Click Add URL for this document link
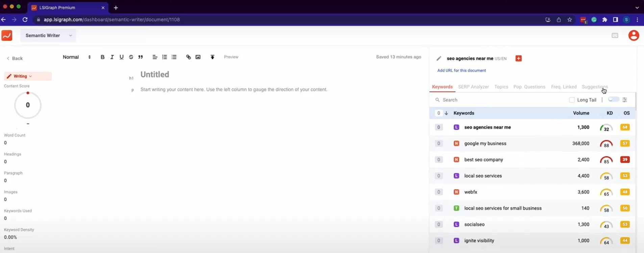The width and height of the screenshot is (644, 253). pos(462,71)
